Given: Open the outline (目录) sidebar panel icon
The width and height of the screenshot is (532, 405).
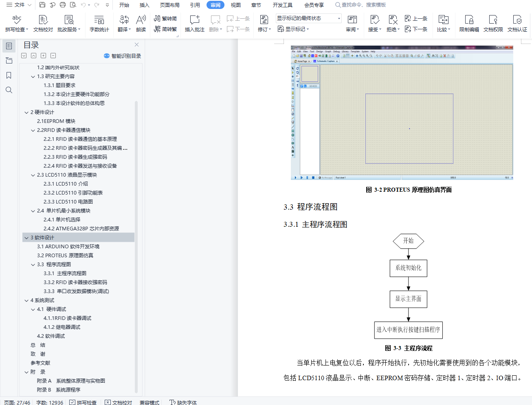Looking at the screenshot, I should (x=9, y=46).
